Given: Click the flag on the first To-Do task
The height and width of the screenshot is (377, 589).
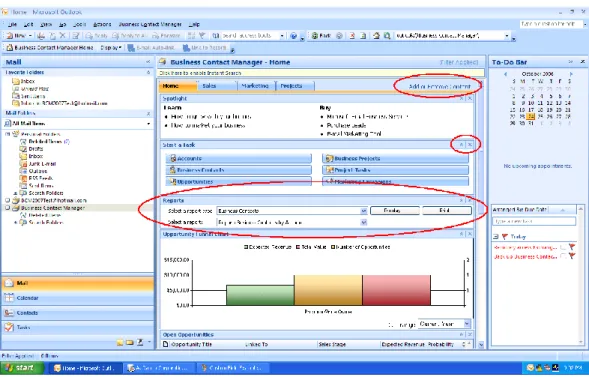Looking at the screenshot, I should pyautogui.click(x=572, y=247).
